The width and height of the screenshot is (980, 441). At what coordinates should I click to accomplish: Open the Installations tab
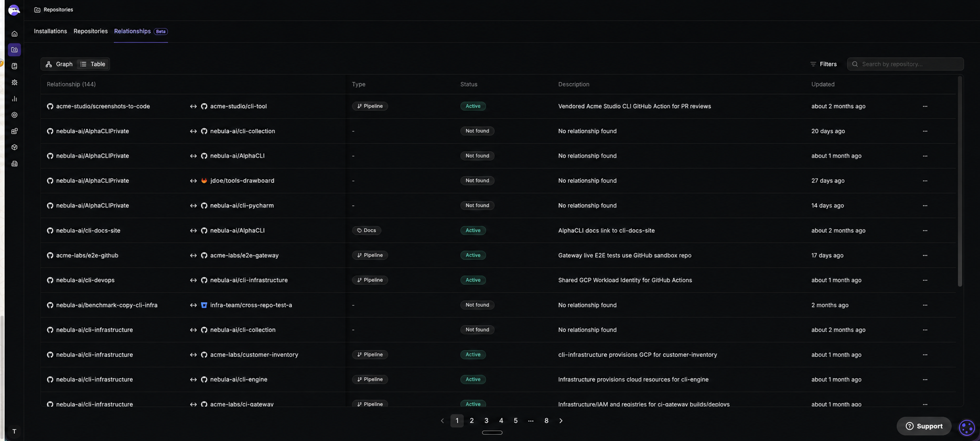coord(50,31)
